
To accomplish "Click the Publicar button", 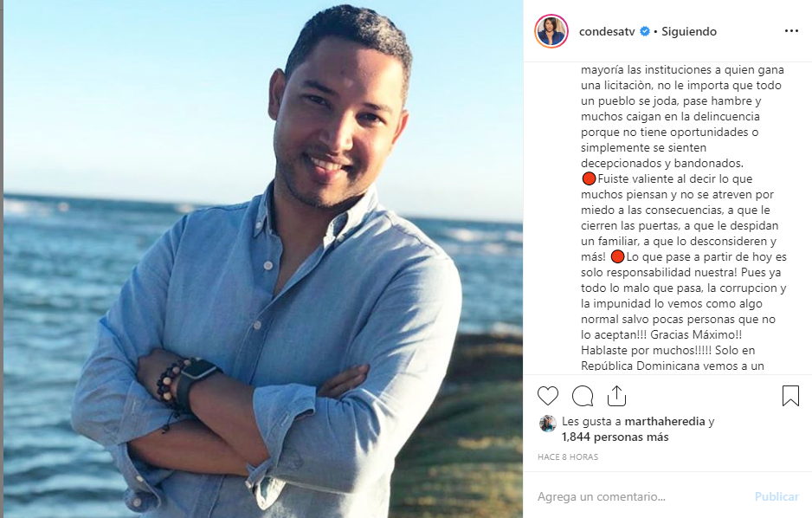I will (x=777, y=496).
